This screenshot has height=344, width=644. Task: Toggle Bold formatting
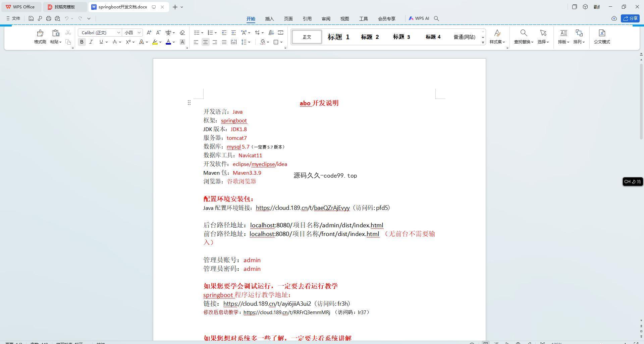coord(82,42)
